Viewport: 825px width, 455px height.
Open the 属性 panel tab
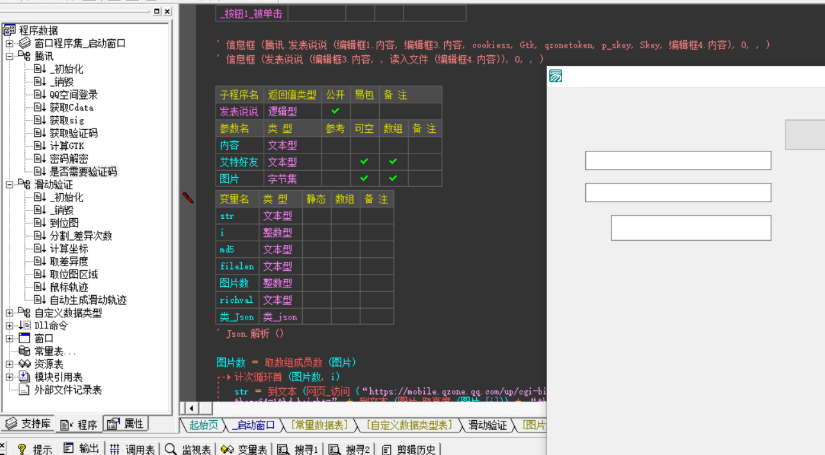125,424
